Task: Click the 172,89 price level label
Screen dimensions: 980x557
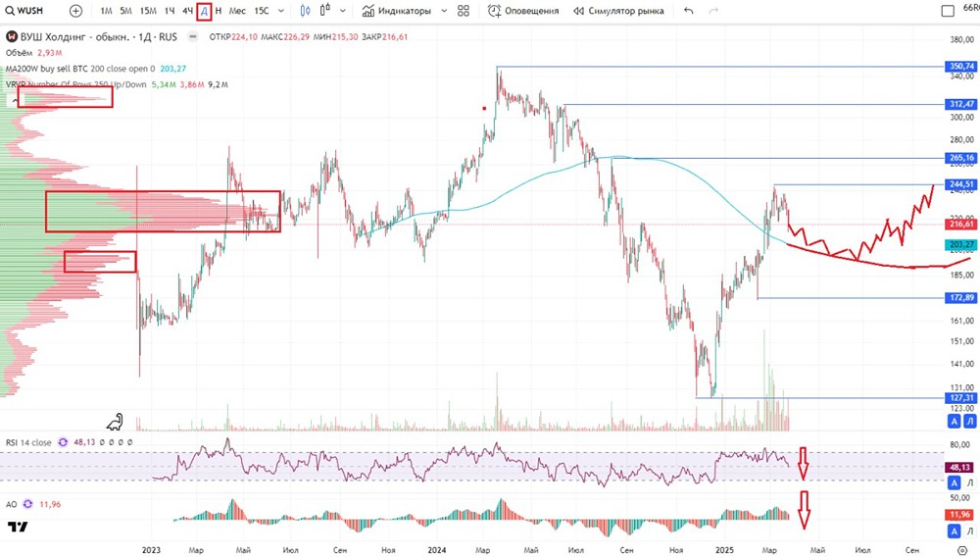Action: click(960, 297)
